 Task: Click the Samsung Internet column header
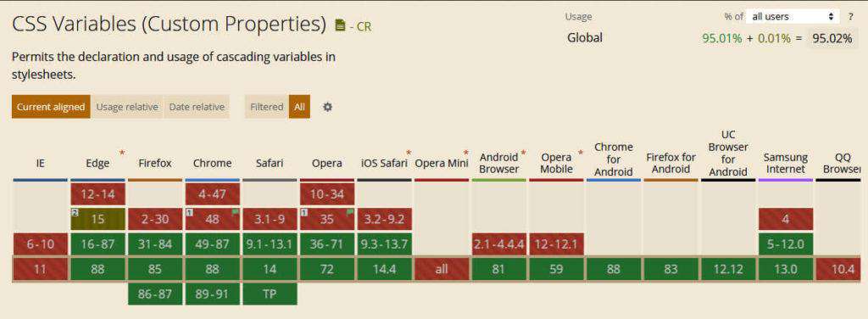pyautogui.click(x=785, y=164)
